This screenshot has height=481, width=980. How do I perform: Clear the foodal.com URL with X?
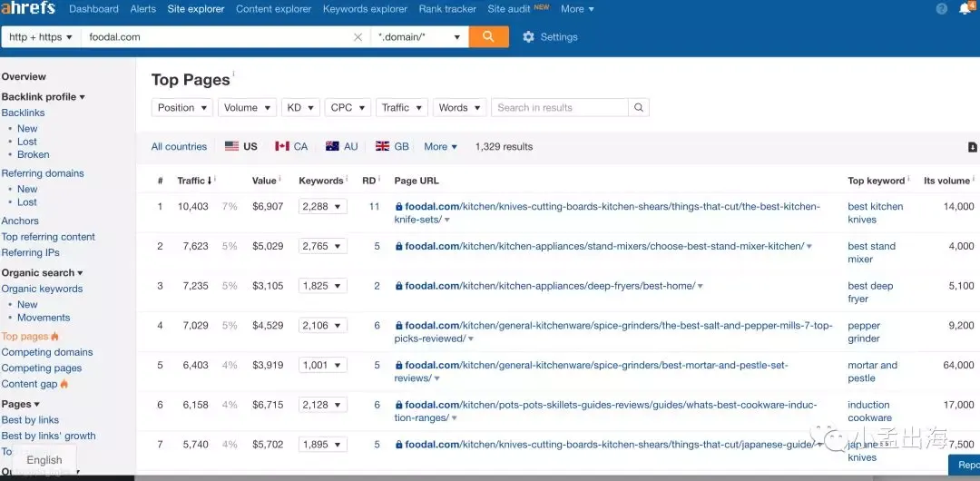(358, 37)
